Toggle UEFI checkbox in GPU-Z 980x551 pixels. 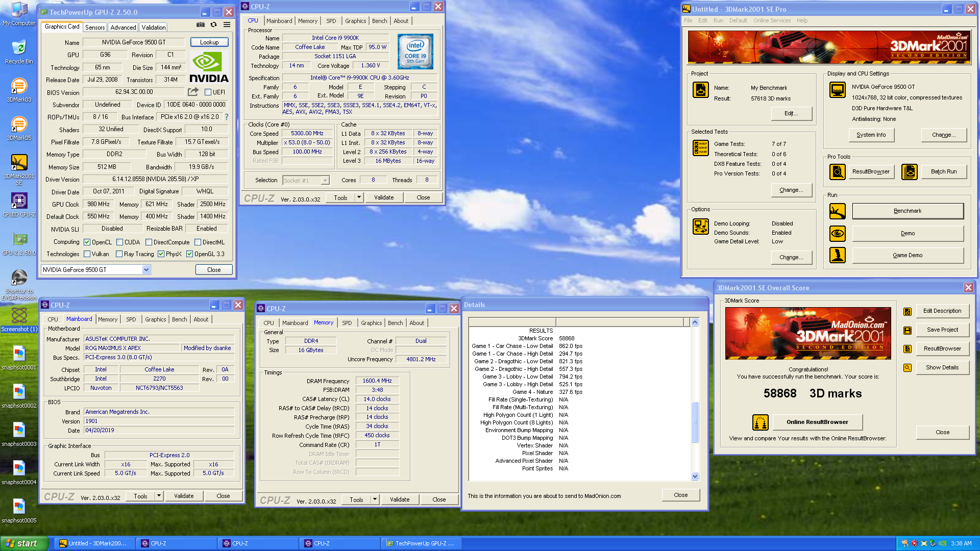[x=208, y=92]
